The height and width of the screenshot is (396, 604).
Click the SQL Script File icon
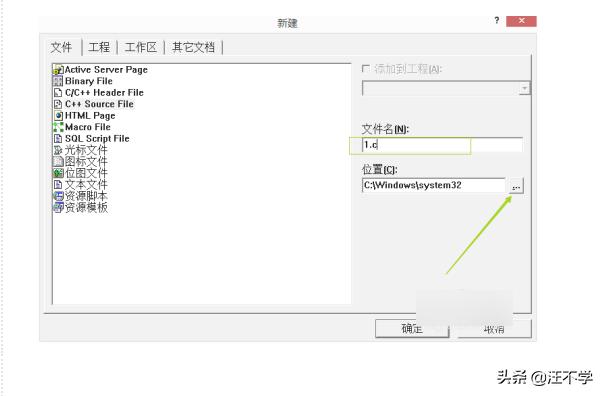pos(58,139)
